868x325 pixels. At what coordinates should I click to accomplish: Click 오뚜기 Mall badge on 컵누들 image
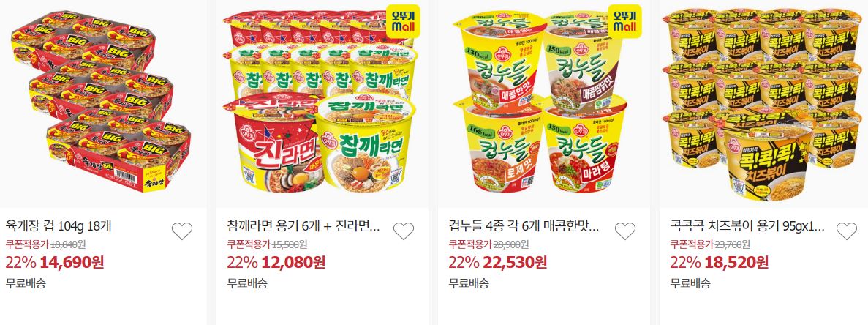624,21
